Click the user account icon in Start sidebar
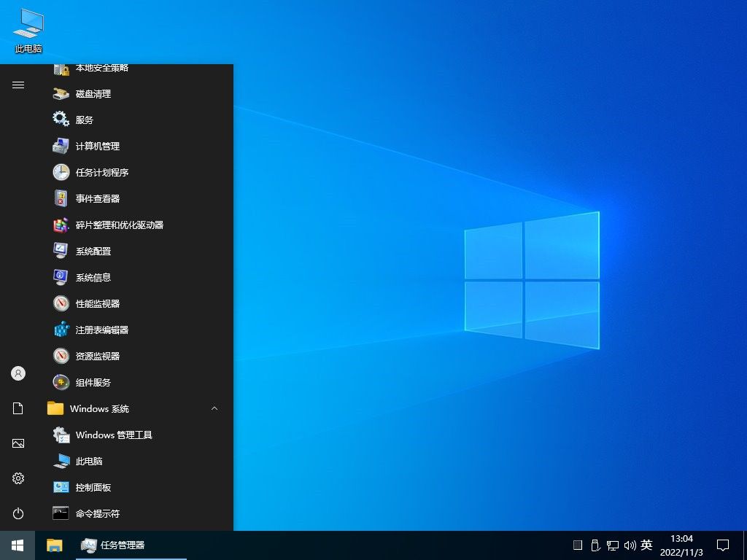747x560 pixels. [18, 373]
